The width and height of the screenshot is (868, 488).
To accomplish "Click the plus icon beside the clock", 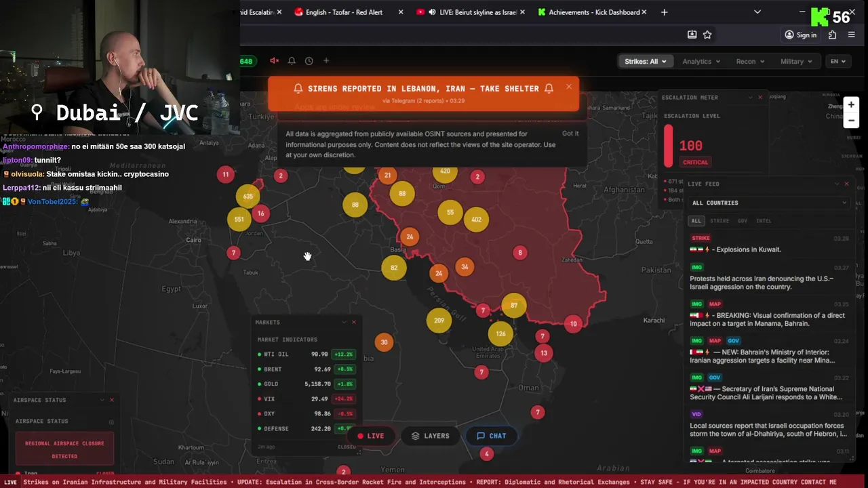I will [326, 61].
